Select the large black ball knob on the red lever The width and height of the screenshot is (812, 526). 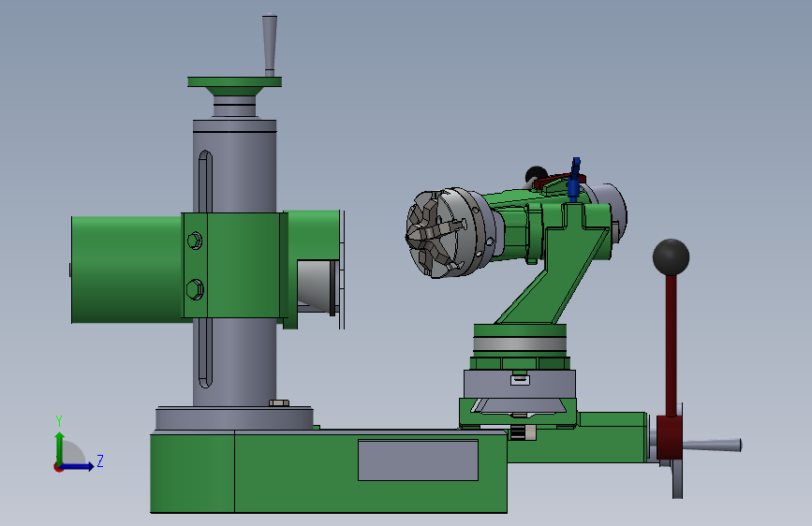(671, 257)
